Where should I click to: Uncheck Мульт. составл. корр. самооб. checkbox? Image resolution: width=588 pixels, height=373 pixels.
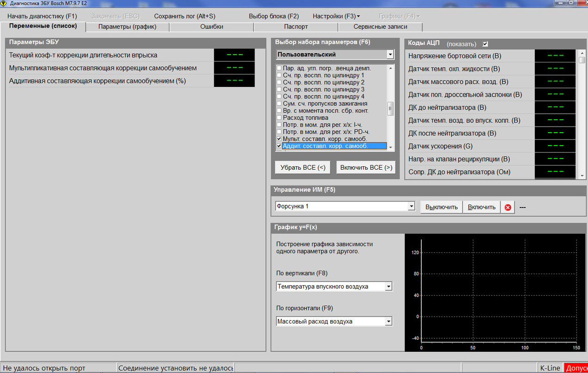pos(279,139)
